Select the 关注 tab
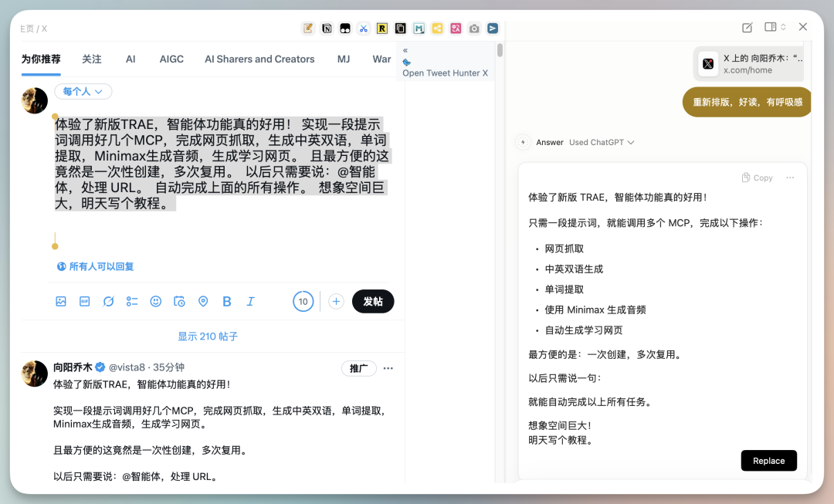 pos(92,59)
